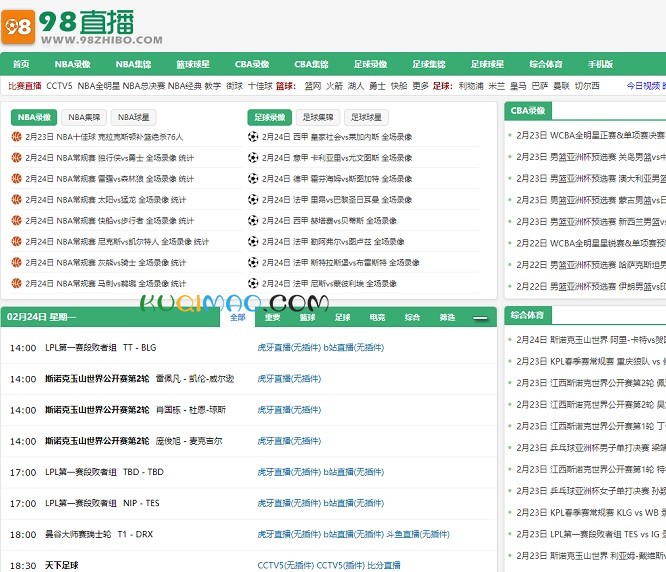Click soccer ball icon beside 霍芬海姆vs斯图加特 row
Image resolution: width=666 pixels, height=572 pixels.
[x=253, y=178]
